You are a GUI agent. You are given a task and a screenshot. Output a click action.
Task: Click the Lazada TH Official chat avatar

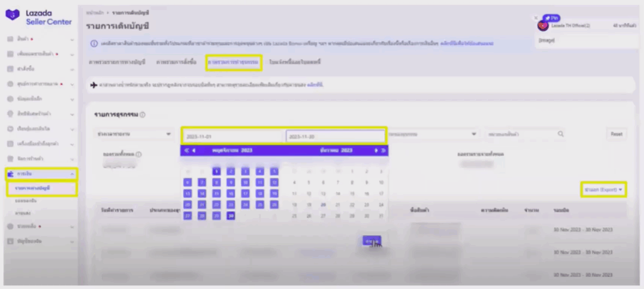(x=543, y=26)
